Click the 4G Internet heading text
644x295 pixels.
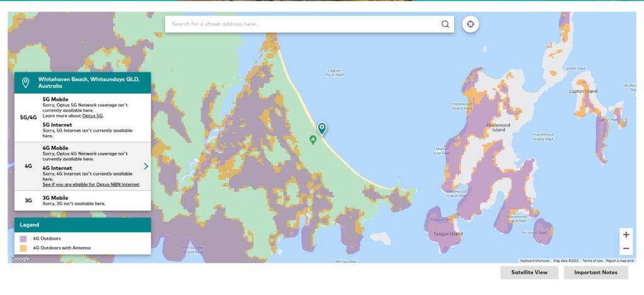(57, 168)
